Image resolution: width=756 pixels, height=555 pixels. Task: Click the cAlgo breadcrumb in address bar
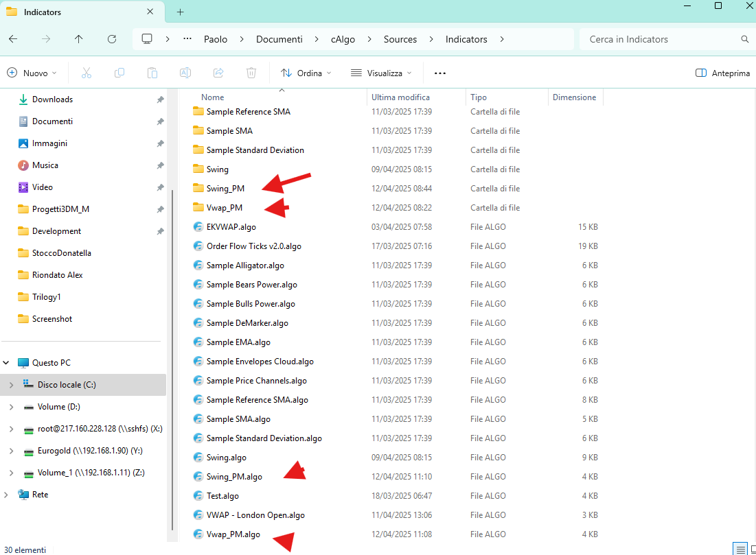(x=343, y=39)
